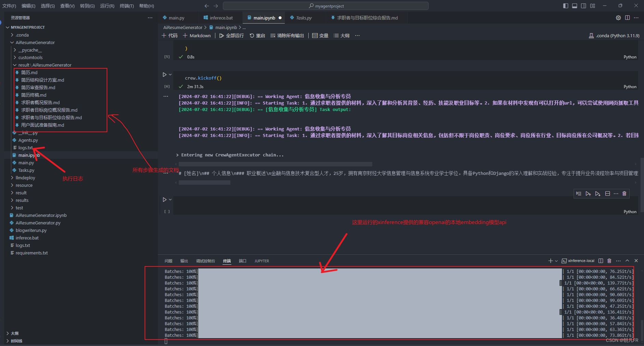Add a new Markdown cell
Image resolution: width=644 pixels, height=346 pixels.
[197, 36]
